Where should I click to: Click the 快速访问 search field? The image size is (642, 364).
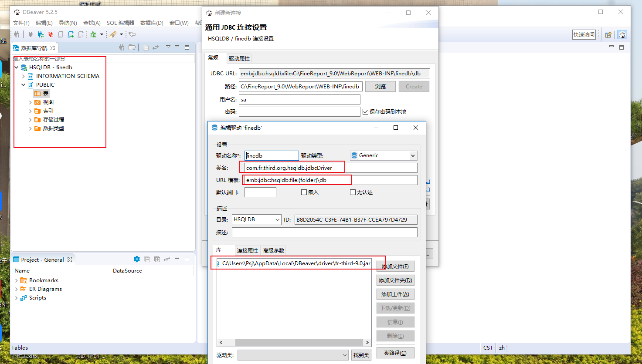click(584, 35)
